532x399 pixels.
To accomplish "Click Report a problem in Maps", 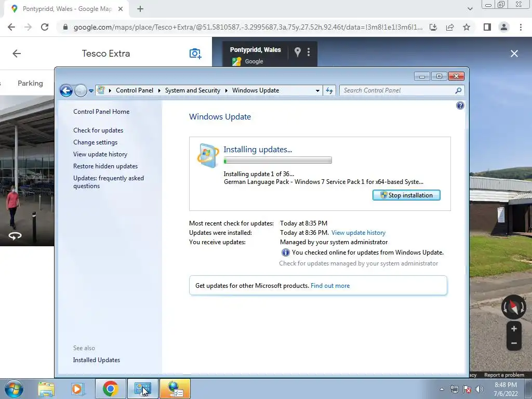I will click(x=504, y=375).
